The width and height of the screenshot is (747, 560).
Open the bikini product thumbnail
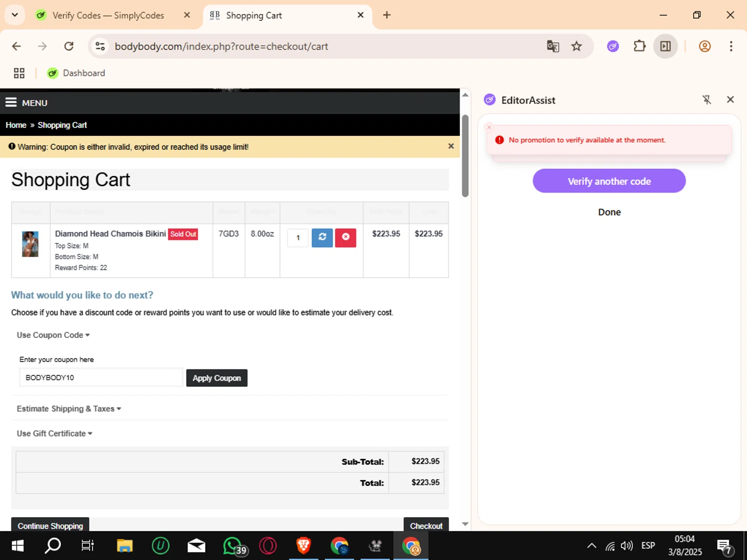[30, 244]
